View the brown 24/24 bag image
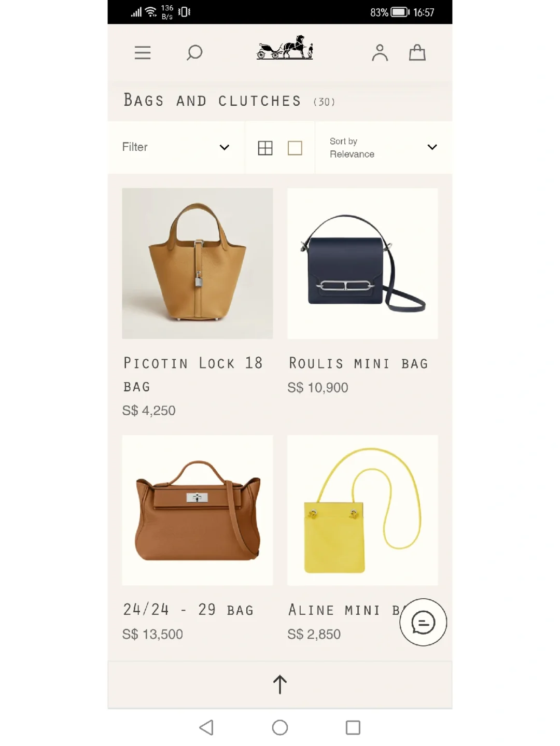 coord(197,510)
